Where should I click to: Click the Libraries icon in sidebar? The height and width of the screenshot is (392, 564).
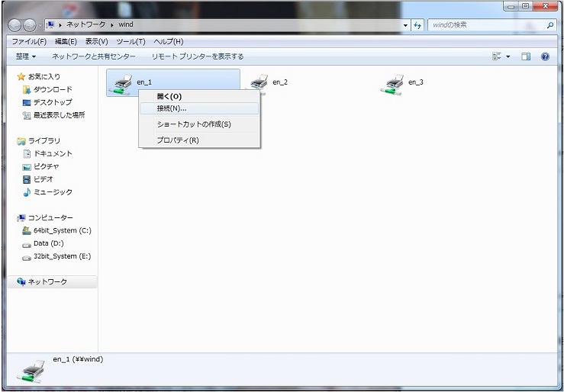21,141
